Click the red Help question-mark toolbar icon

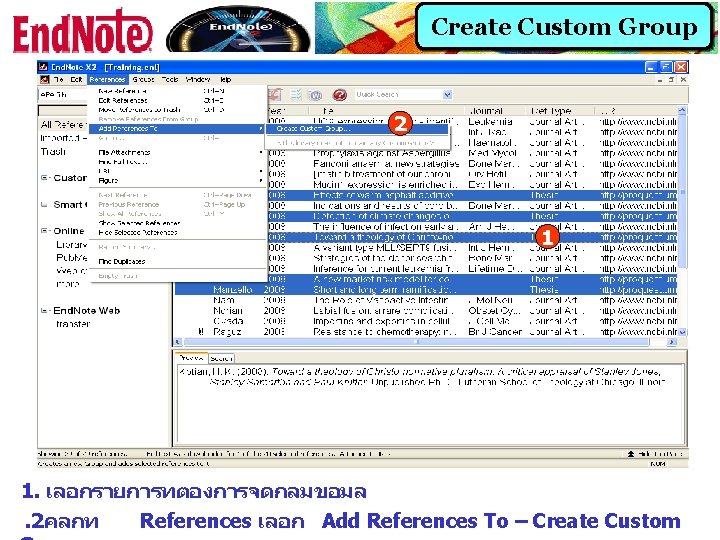pos(340,95)
